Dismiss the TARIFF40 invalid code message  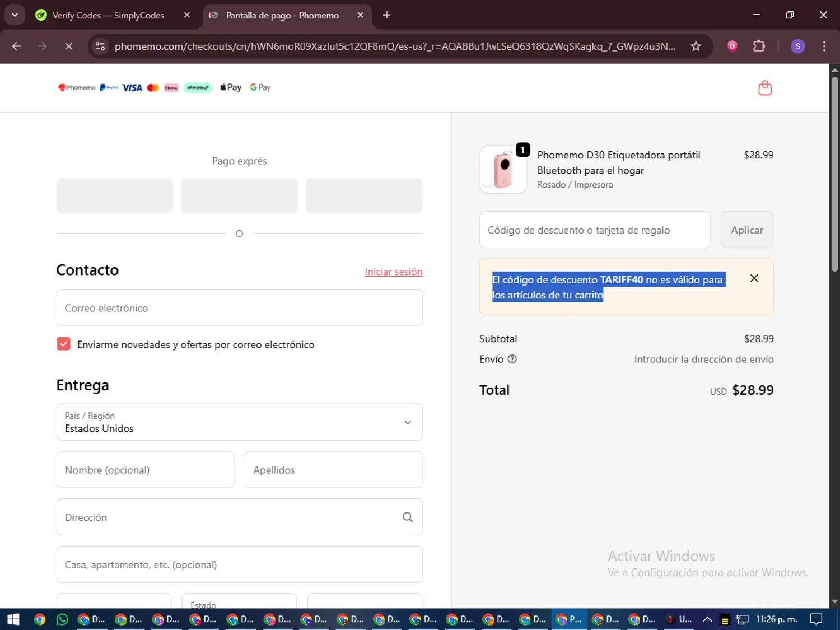[x=754, y=278]
